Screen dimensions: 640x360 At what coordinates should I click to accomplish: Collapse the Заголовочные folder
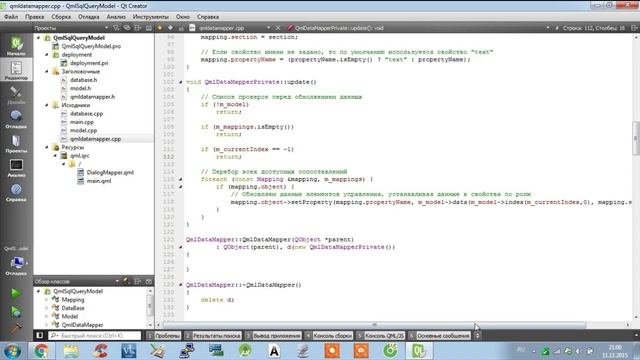pyautogui.click(x=47, y=71)
